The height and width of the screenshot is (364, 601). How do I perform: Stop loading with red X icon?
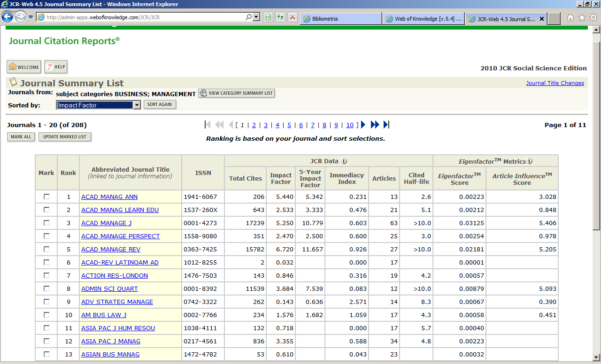point(293,17)
